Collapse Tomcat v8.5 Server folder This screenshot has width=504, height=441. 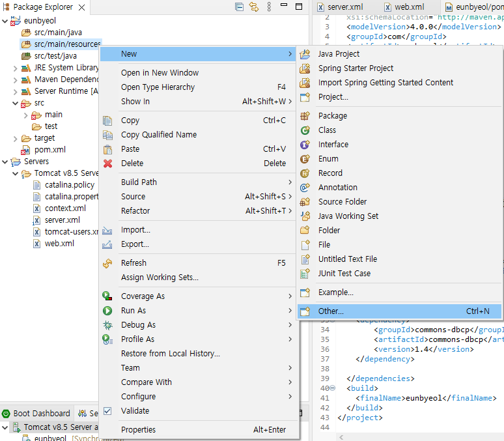click(15, 174)
